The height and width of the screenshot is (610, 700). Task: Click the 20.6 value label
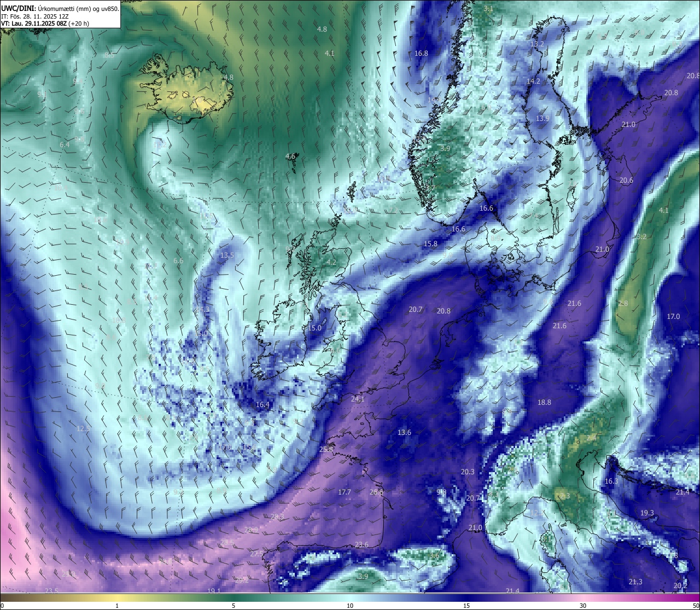626,181
